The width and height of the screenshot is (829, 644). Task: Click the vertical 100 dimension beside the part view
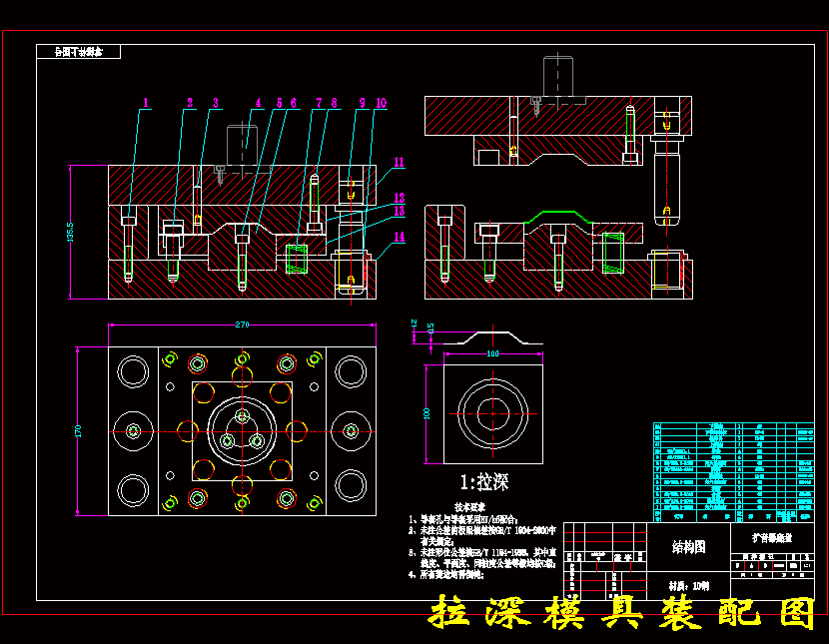point(427,413)
